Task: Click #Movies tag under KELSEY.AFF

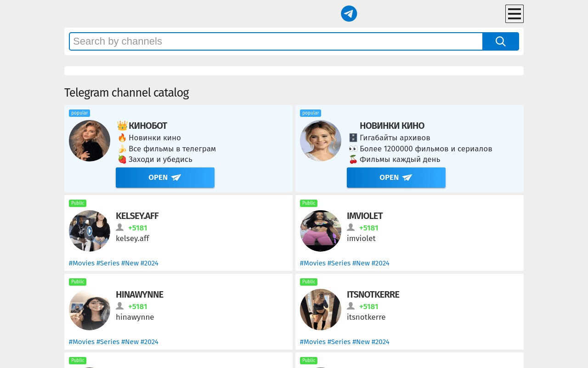Action: click(x=82, y=263)
